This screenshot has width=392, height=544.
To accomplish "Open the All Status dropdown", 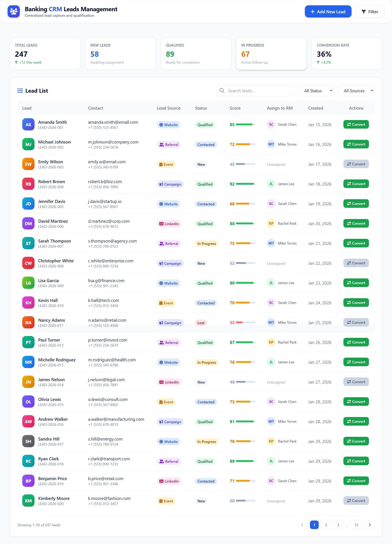I will click(x=315, y=90).
